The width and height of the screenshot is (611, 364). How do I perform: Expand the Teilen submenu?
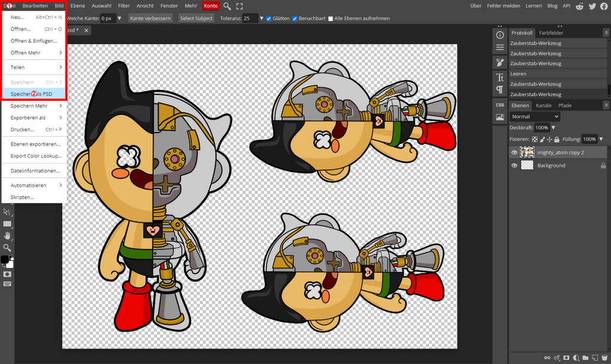coord(34,67)
